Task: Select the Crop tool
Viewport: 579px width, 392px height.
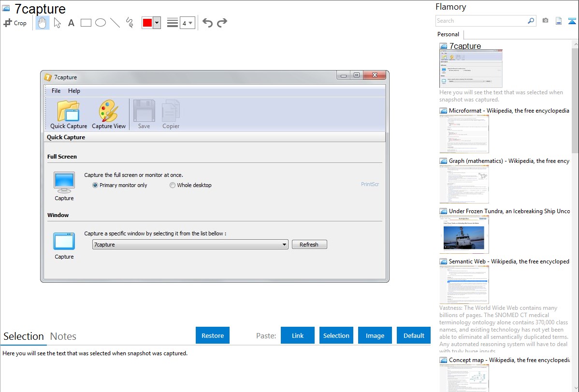Action: coord(15,23)
